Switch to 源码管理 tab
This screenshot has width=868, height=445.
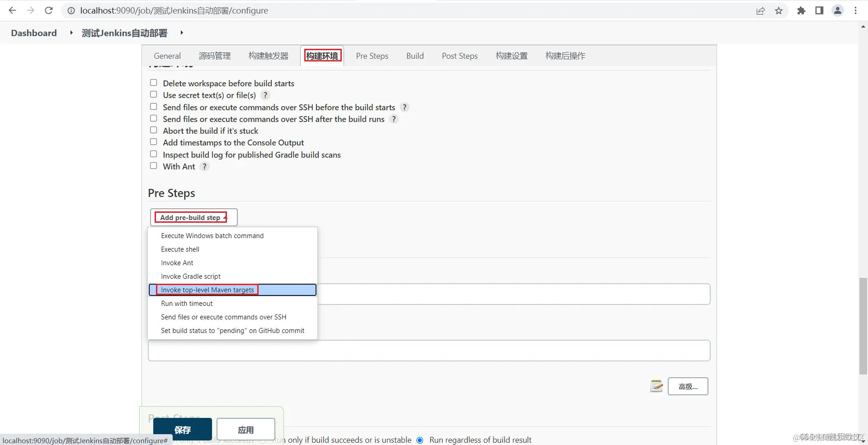pos(215,56)
